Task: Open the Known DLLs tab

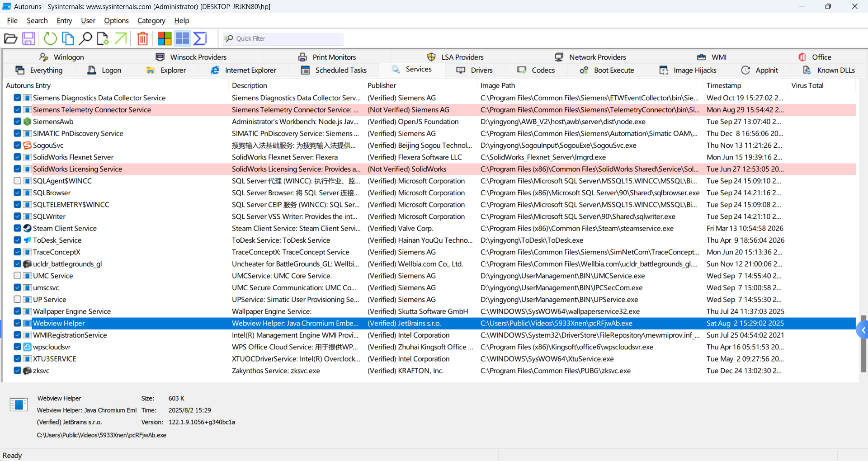Action: tap(829, 70)
